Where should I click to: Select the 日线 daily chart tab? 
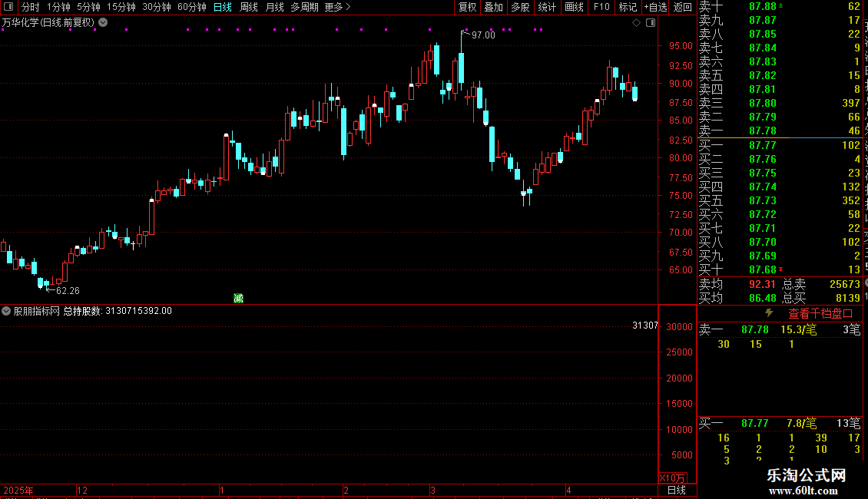(x=223, y=7)
